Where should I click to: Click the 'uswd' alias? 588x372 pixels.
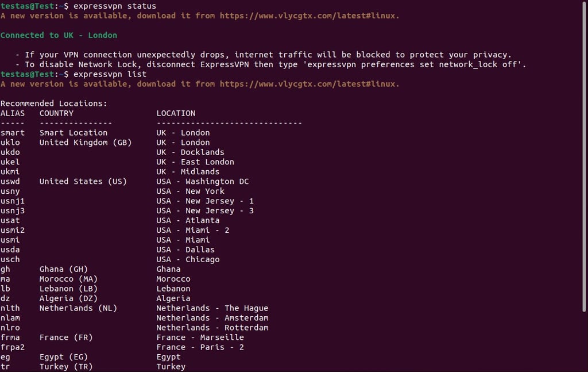click(x=10, y=182)
